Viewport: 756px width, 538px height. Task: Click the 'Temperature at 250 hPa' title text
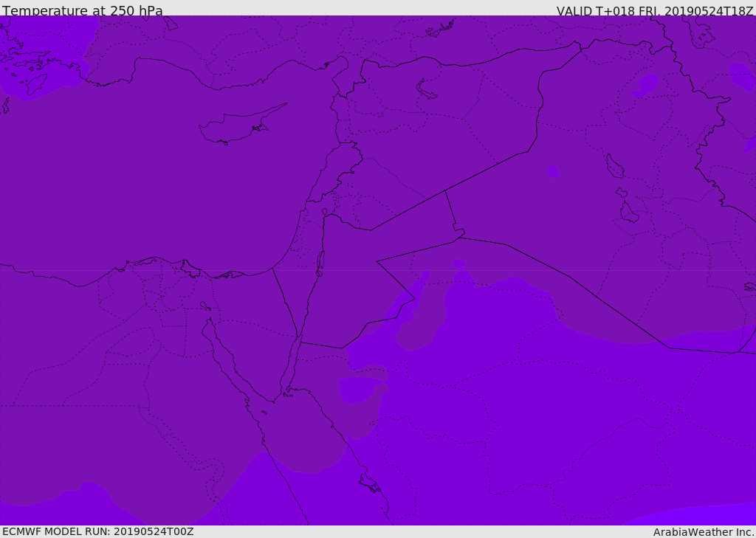pyautogui.click(x=83, y=10)
